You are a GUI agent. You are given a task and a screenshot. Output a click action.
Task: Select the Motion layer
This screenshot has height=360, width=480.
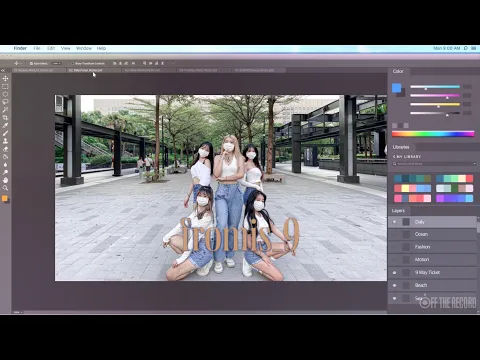click(x=433, y=260)
